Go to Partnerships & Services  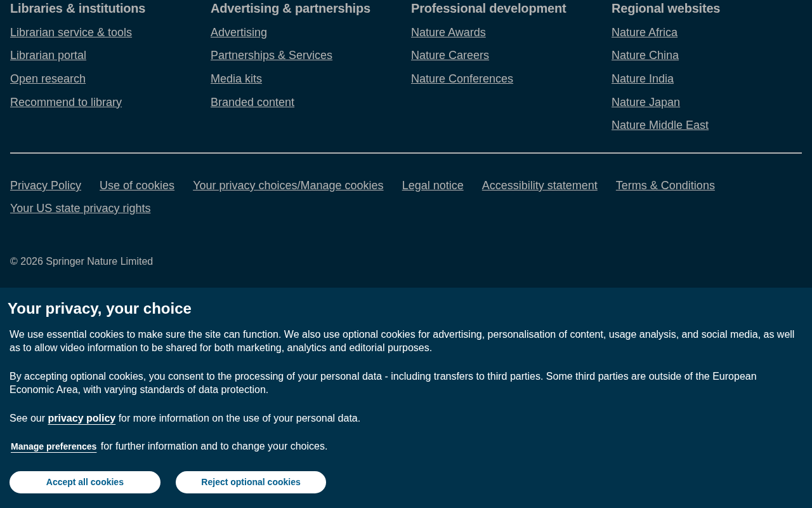(x=272, y=55)
